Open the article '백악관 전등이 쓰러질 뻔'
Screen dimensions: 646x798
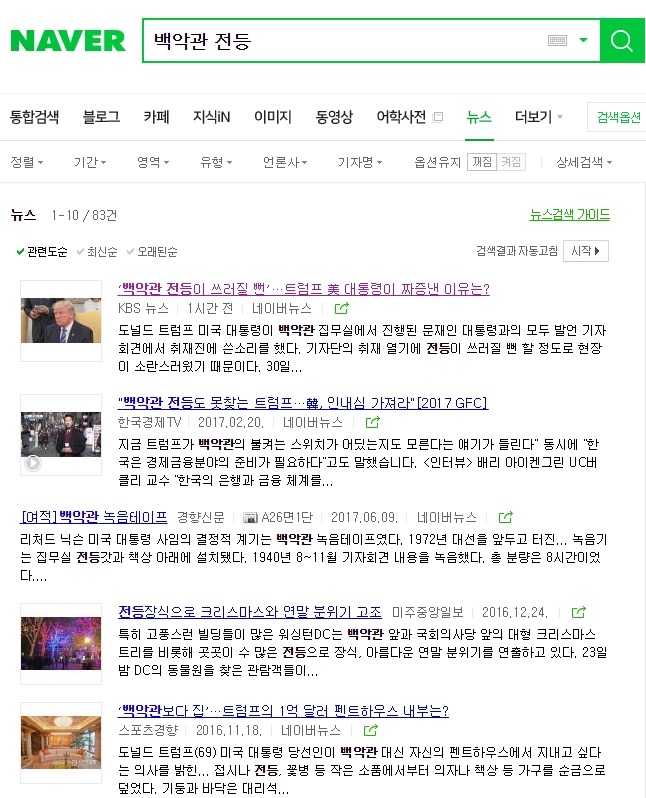click(303, 289)
